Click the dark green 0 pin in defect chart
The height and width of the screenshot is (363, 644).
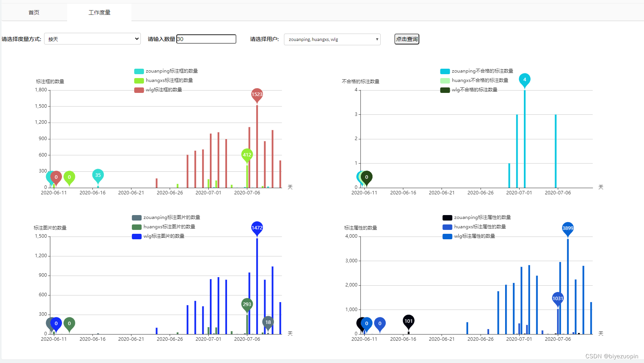coord(367,178)
